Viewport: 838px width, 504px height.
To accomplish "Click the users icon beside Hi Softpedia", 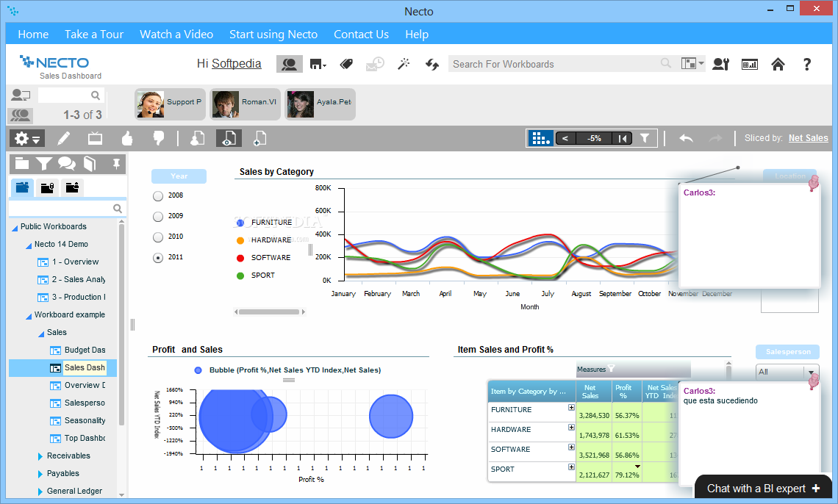I will (x=289, y=64).
